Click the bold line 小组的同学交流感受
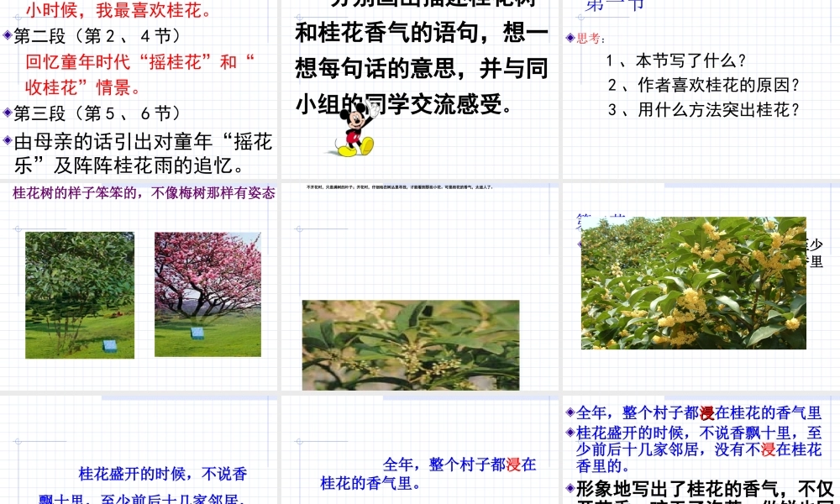 404,104
